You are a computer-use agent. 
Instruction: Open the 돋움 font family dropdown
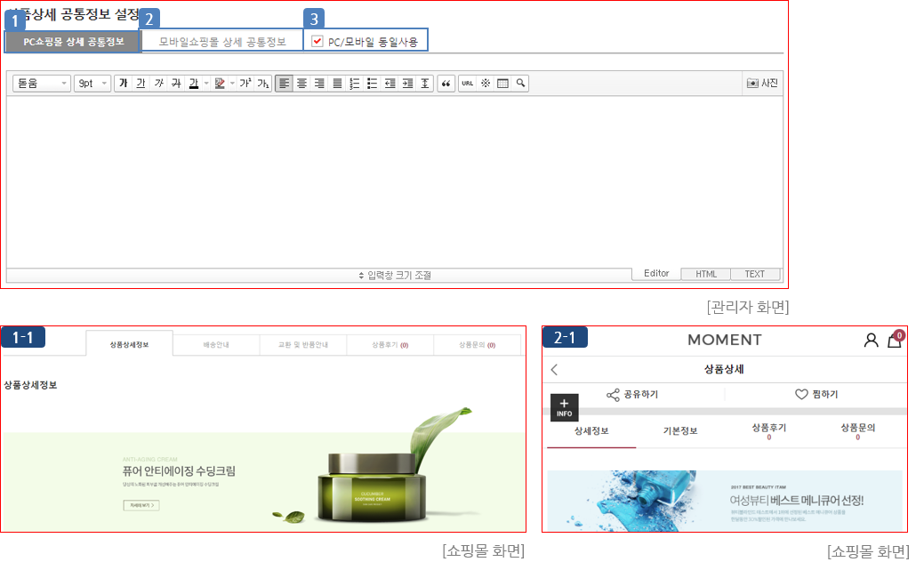click(x=42, y=84)
